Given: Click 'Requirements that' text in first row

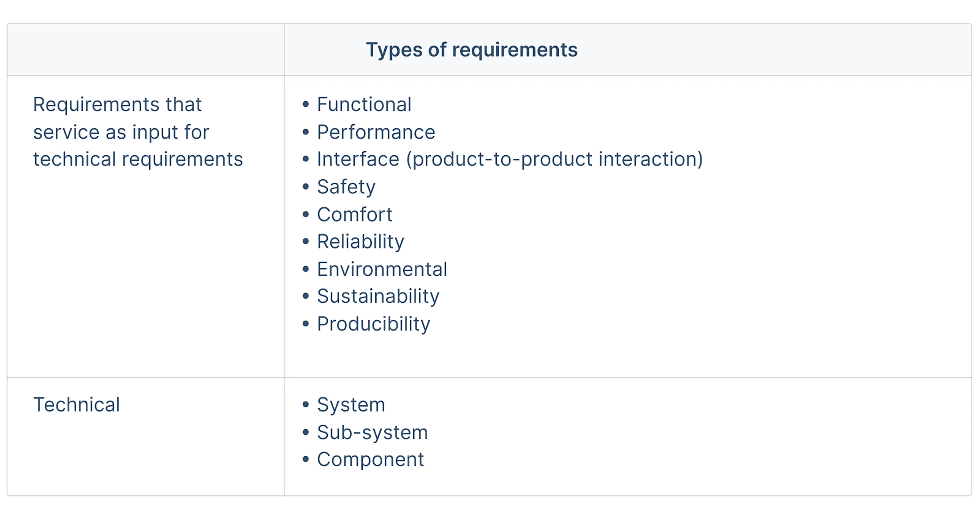Looking at the screenshot, I should pyautogui.click(x=117, y=104).
